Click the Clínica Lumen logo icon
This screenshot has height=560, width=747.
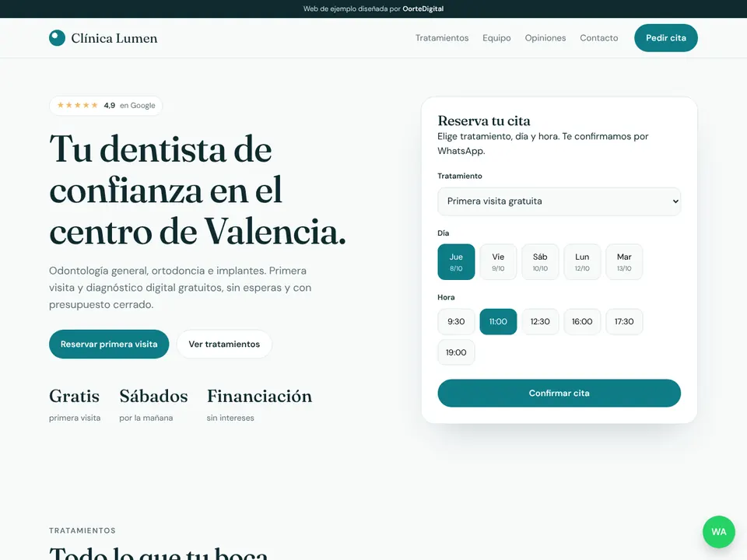click(57, 38)
